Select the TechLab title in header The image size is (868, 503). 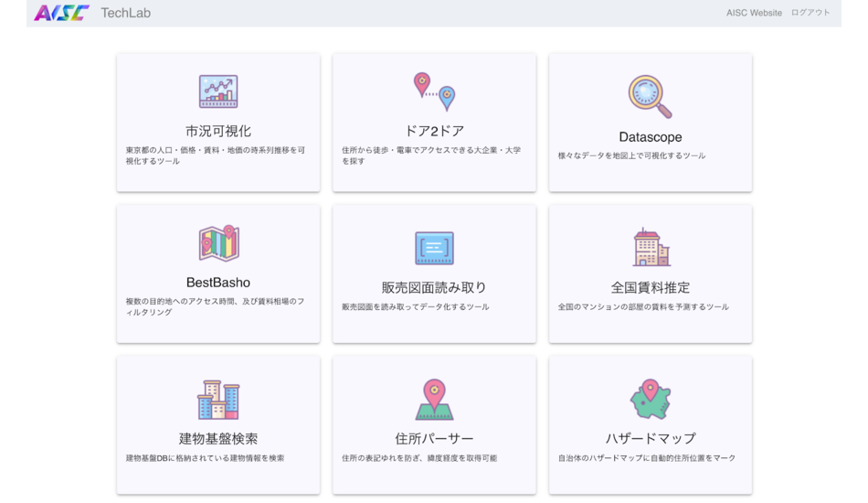coord(126,13)
